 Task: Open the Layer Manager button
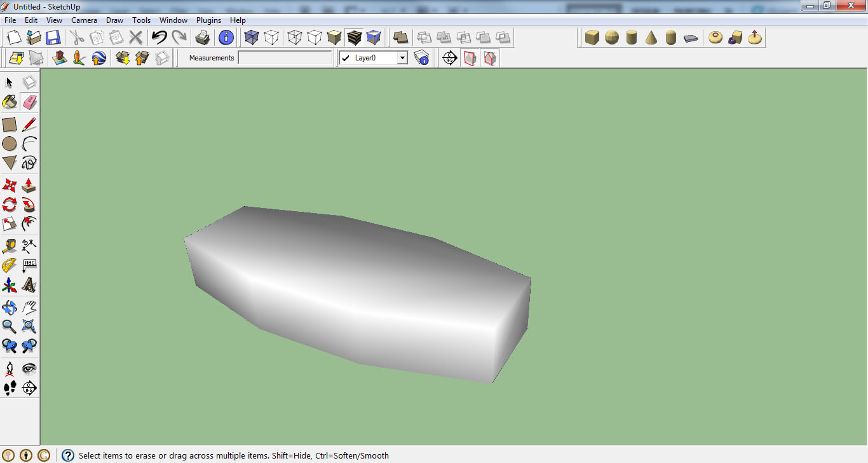[421, 59]
